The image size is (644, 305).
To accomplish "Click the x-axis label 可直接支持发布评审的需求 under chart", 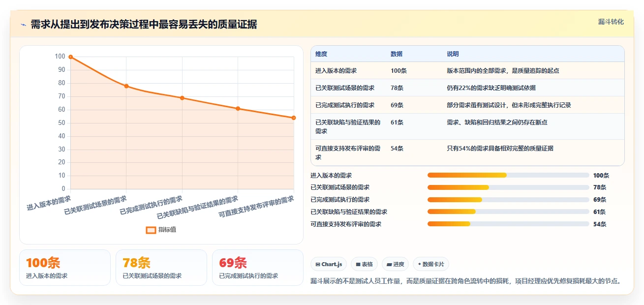I will [256, 207].
